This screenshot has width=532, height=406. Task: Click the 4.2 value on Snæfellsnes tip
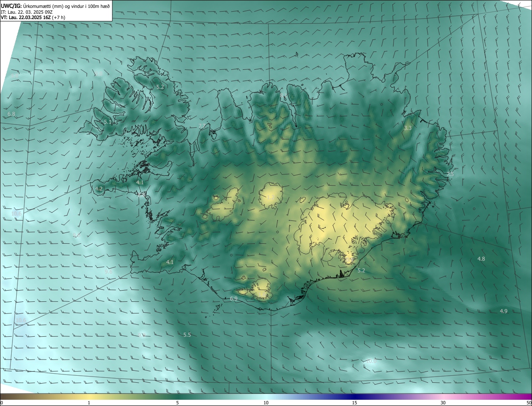pos(99,188)
